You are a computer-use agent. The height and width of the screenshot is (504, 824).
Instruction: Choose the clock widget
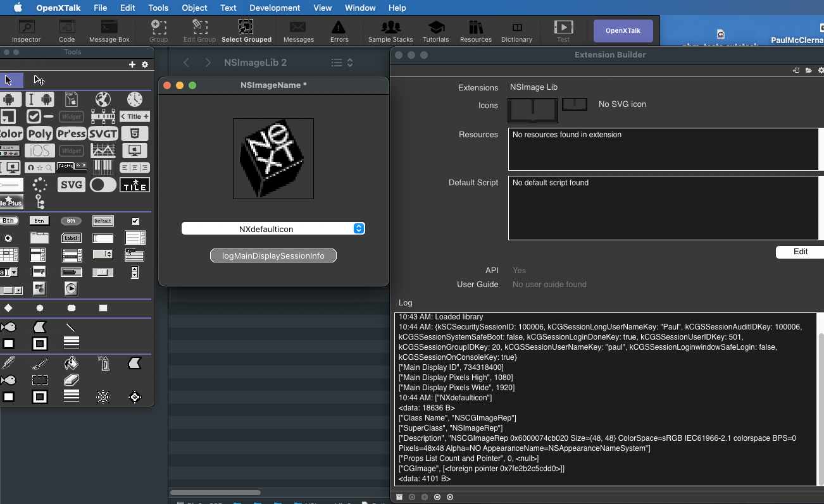pyautogui.click(x=135, y=99)
